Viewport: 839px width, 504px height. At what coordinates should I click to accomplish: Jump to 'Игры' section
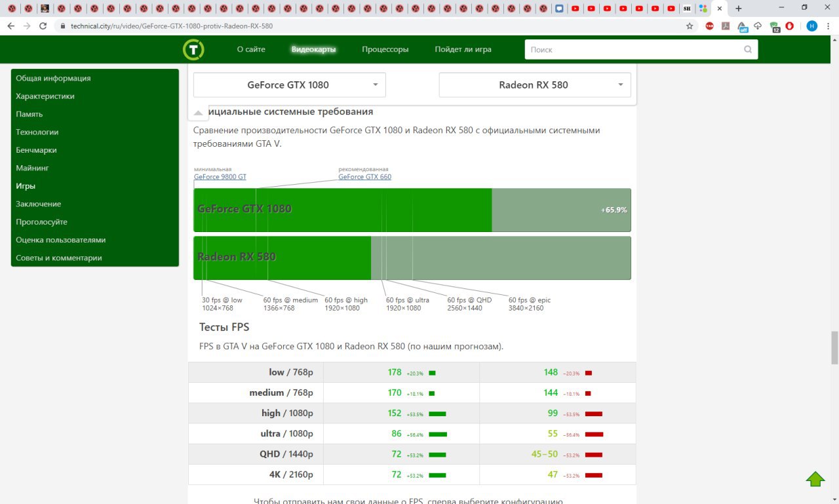pyautogui.click(x=26, y=186)
